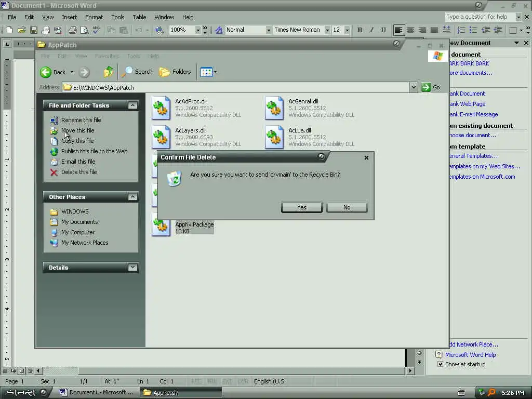This screenshot has width=532, height=399.
Task: Open the Word Format menu
Action: click(94, 17)
